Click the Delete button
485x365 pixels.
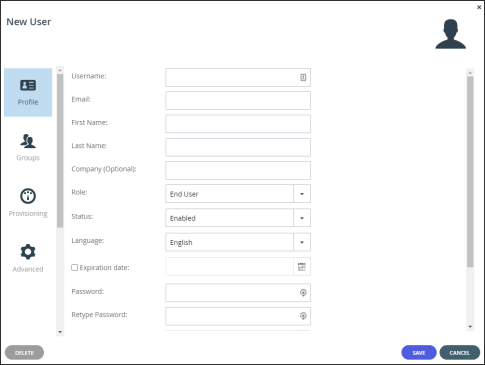pos(24,353)
